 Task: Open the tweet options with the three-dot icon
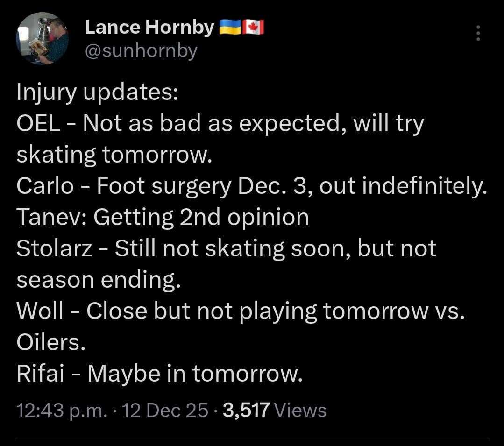(x=478, y=34)
